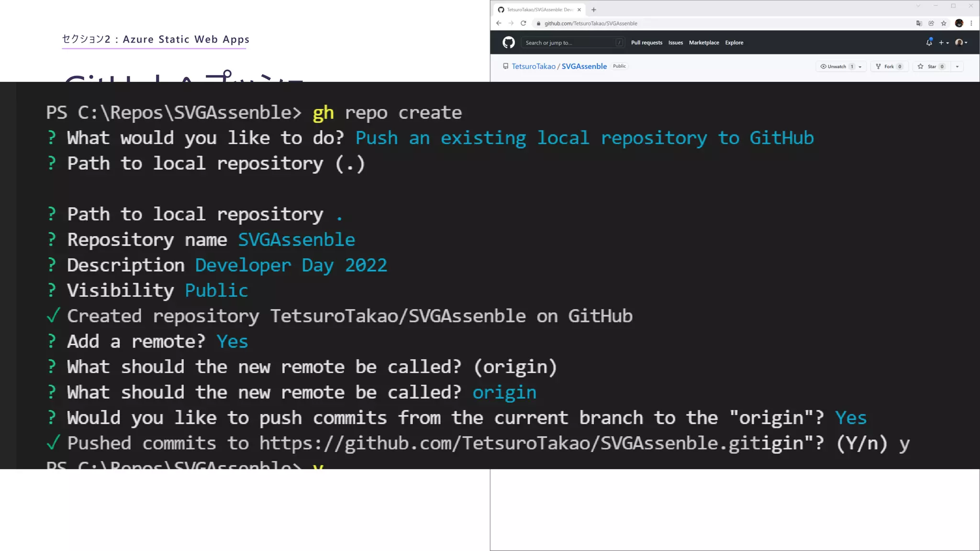Open the GitHub user avatar menu
980x551 pixels.
961,43
